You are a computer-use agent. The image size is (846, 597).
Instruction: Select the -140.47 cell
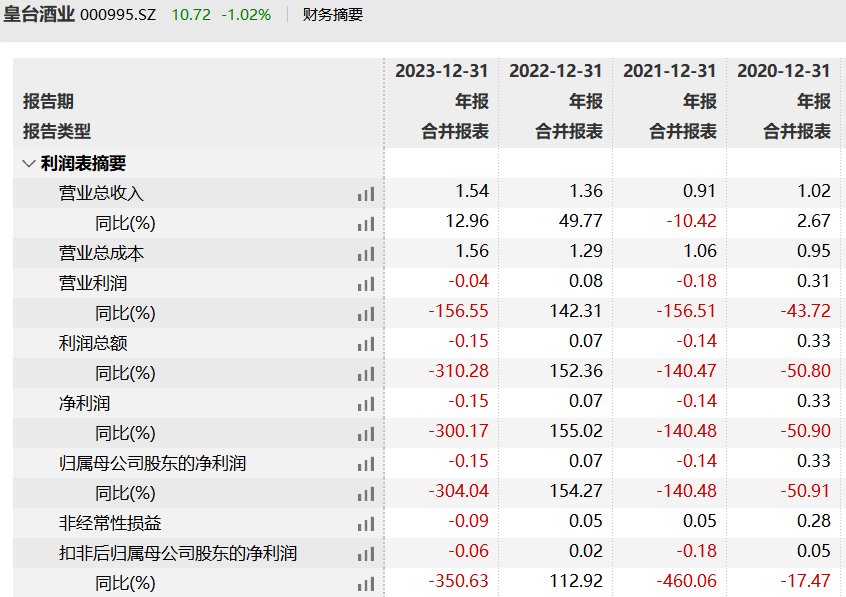[686, 371]
